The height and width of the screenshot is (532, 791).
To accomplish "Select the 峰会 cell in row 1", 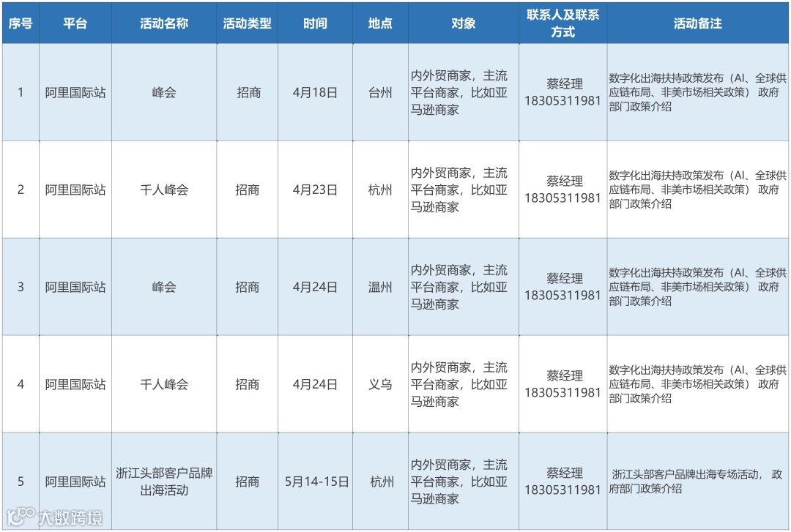I will point(164,92).
